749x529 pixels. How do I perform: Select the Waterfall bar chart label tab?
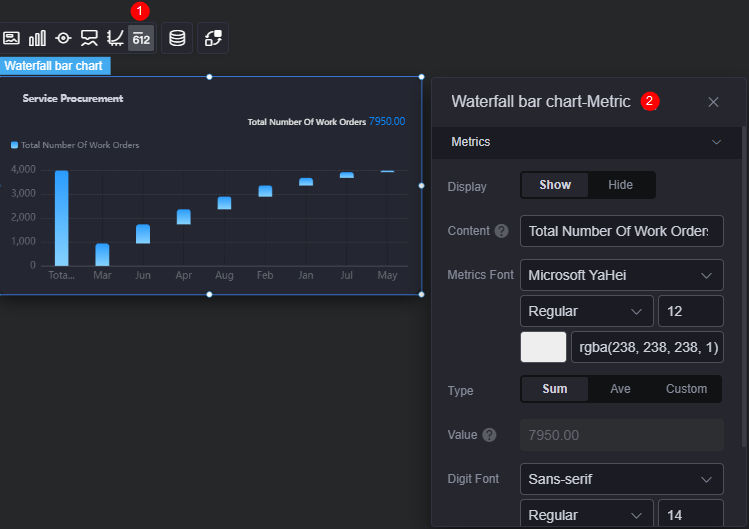(55, 66)
